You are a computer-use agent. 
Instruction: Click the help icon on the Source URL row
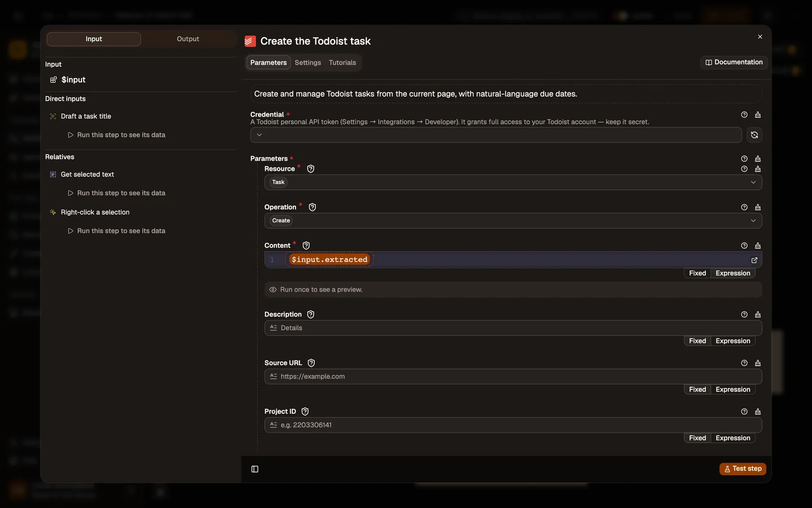pyautogui.click(x=744, y=363)
